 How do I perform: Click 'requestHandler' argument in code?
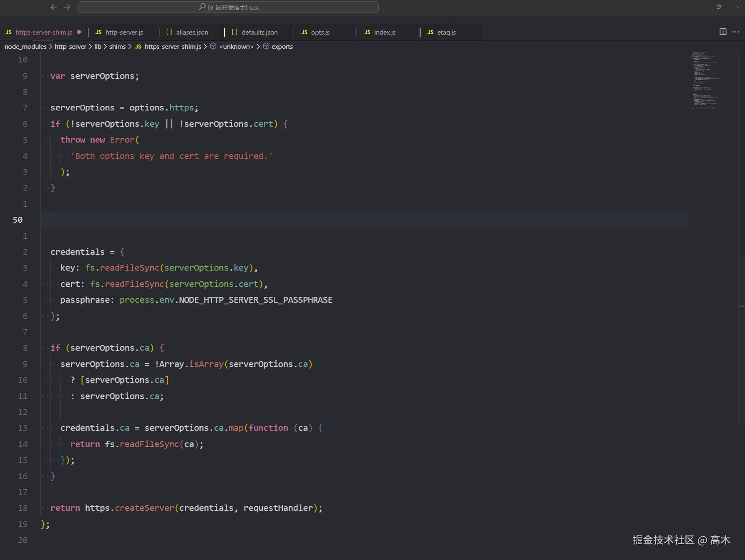pyautogui.click(x=278, y=508)
